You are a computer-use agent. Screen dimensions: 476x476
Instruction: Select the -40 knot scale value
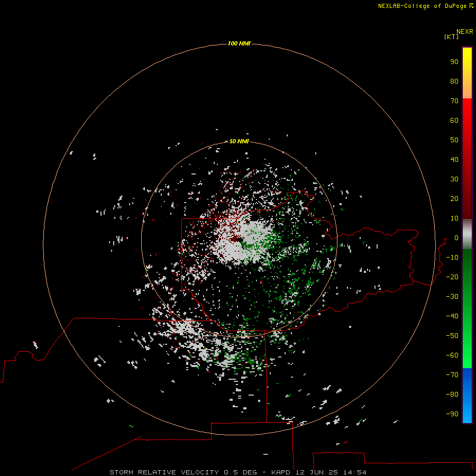(x=452, y=316)
